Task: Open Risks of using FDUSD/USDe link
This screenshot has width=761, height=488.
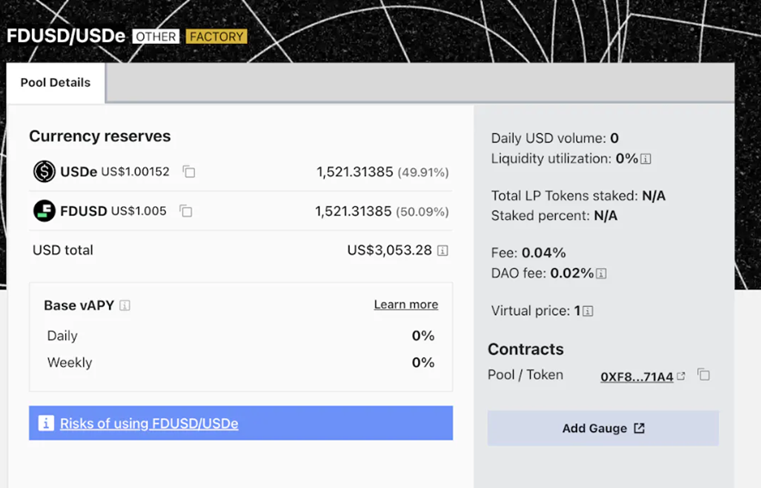Action: point(149,423)
